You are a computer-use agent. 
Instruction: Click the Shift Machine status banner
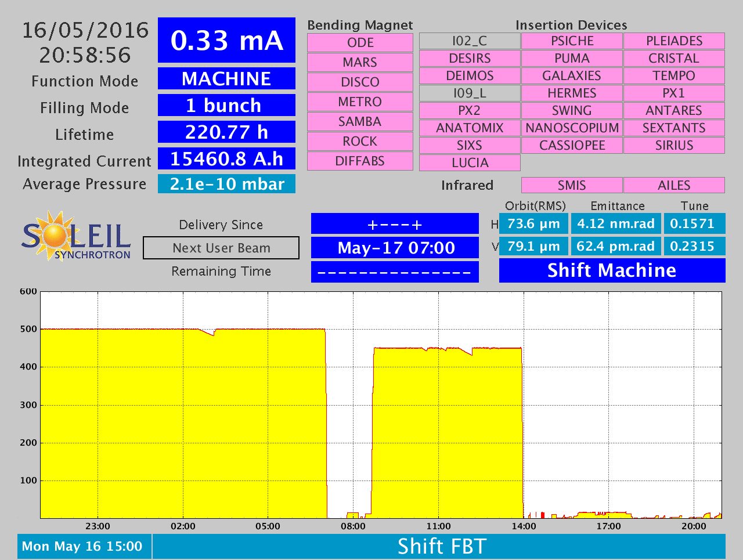[612, 270]
